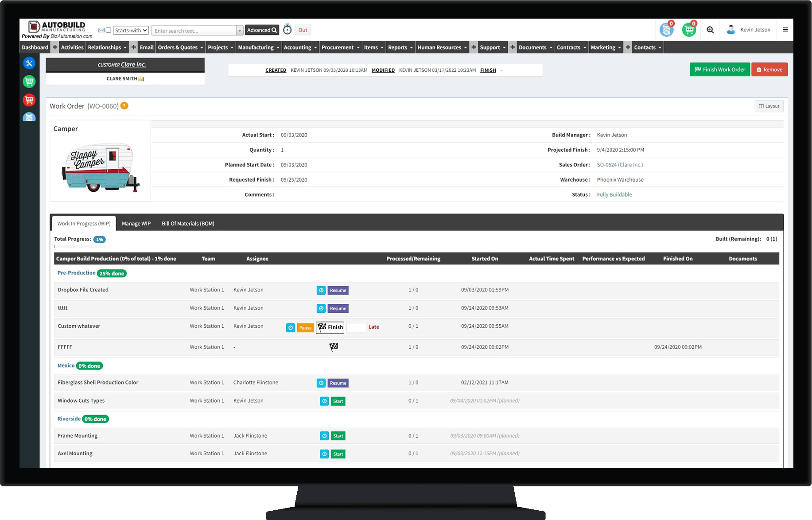Open the green shopping cart header icon

pyautogui.click(x=689, y=29)
